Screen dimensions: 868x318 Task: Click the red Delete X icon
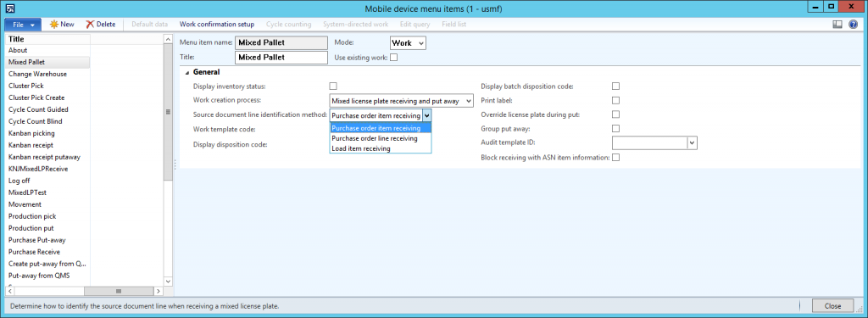pyautogui.click(x=90, y=25)
